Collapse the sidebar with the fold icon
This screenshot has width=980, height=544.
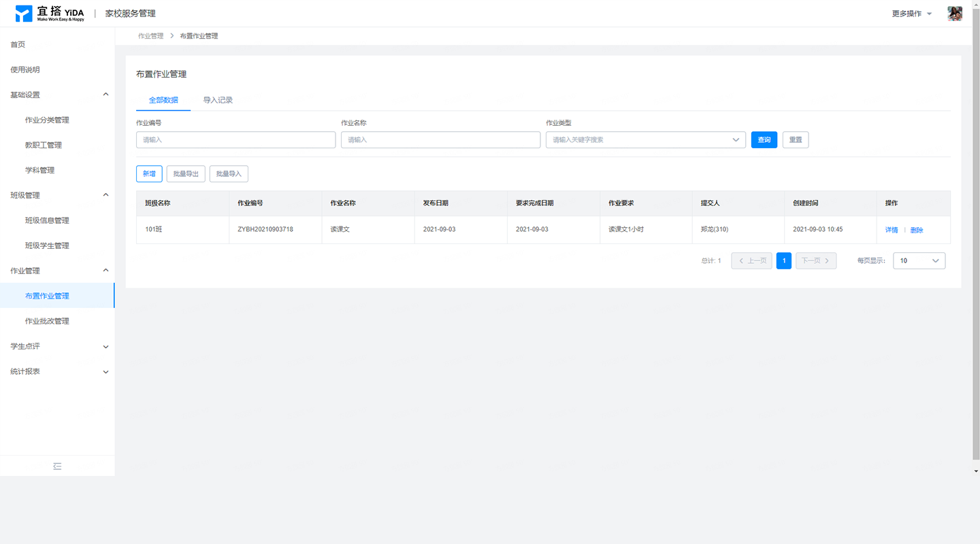tap(57, 466)
